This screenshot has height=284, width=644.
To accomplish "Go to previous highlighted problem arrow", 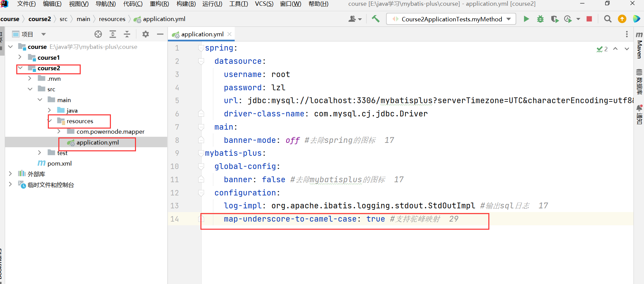I will point(616,49).
